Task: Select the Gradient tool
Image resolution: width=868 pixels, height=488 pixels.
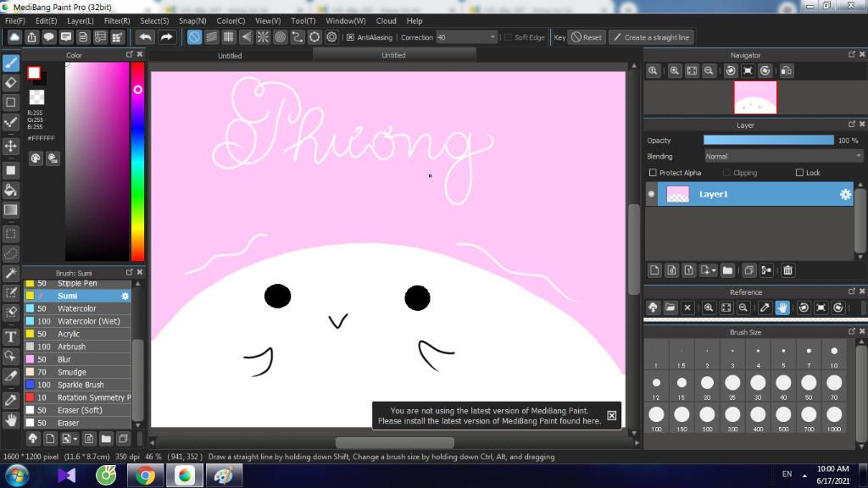Action: coord(11,210)
